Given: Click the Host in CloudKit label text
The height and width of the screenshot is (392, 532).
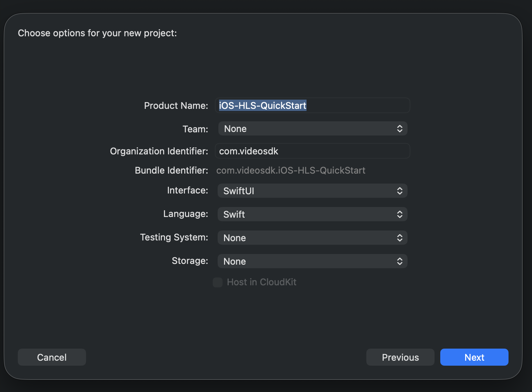Looking at the screenshot, I should coord(261,282).
